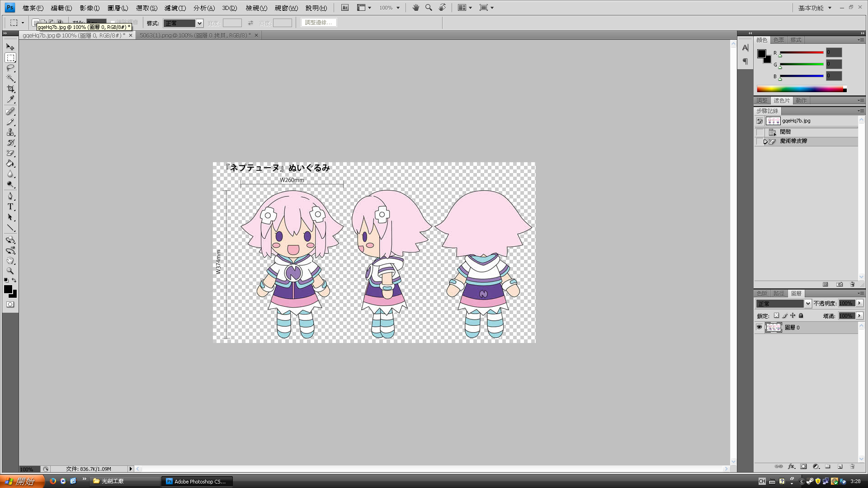Activate the Pen tool

tap(10, 196)
